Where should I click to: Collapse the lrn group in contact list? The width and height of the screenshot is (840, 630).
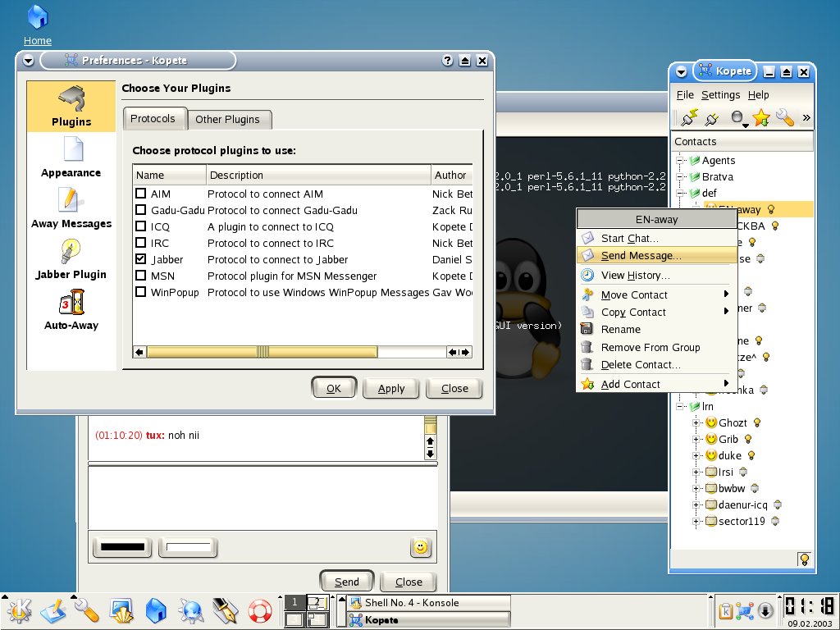[680, 406]
